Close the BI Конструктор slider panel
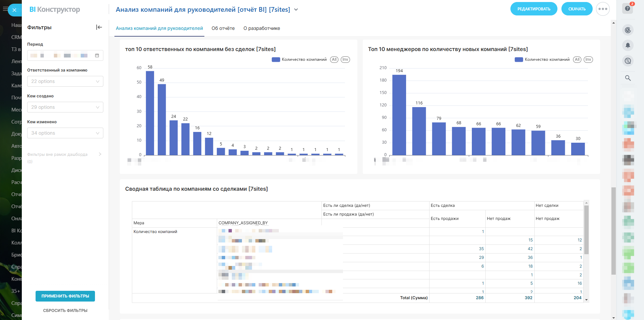The height and width of the screenshot is (320, 644). (x=14, y=10)
